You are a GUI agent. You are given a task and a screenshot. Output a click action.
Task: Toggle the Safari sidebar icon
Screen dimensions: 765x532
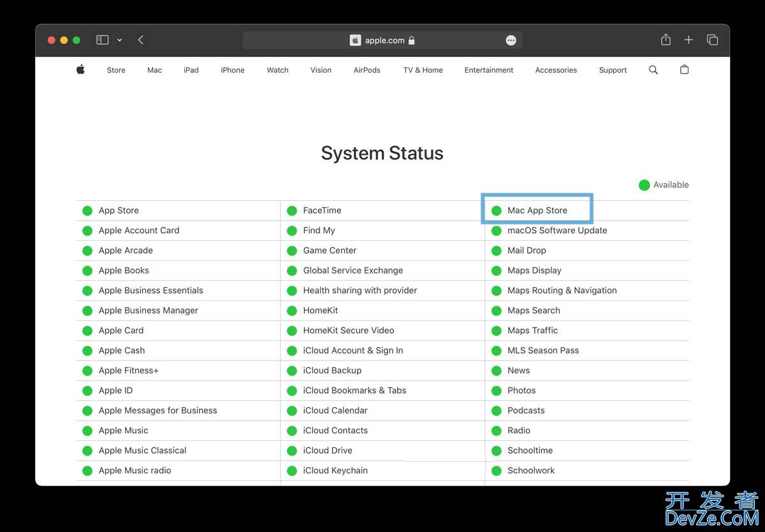[102, 40]
